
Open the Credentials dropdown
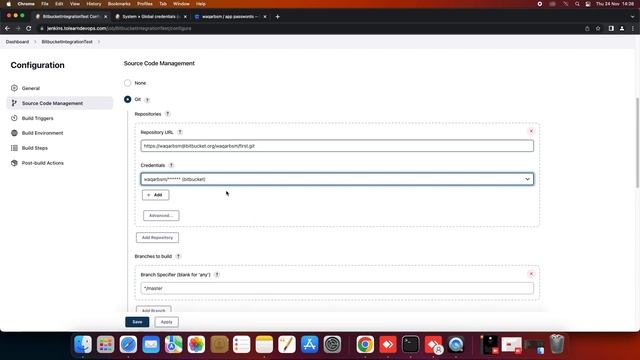point(337,179)
